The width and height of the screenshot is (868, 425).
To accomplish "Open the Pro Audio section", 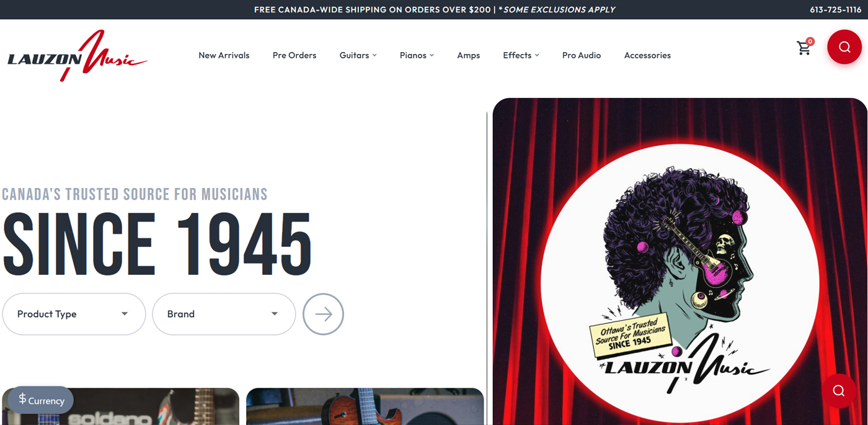I will [x=582, y=55].
